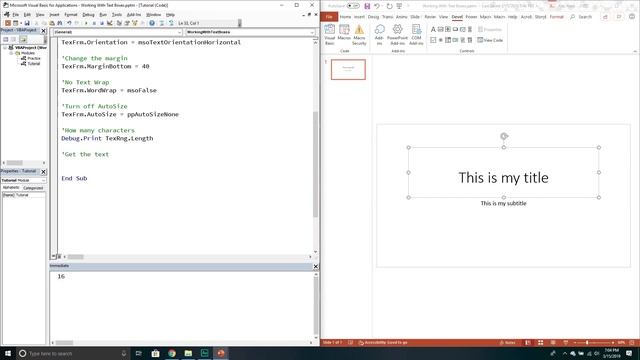Screen dimensions: 640x360
Task: Select slide 1 thumbnail
Action: click(348, 69)
